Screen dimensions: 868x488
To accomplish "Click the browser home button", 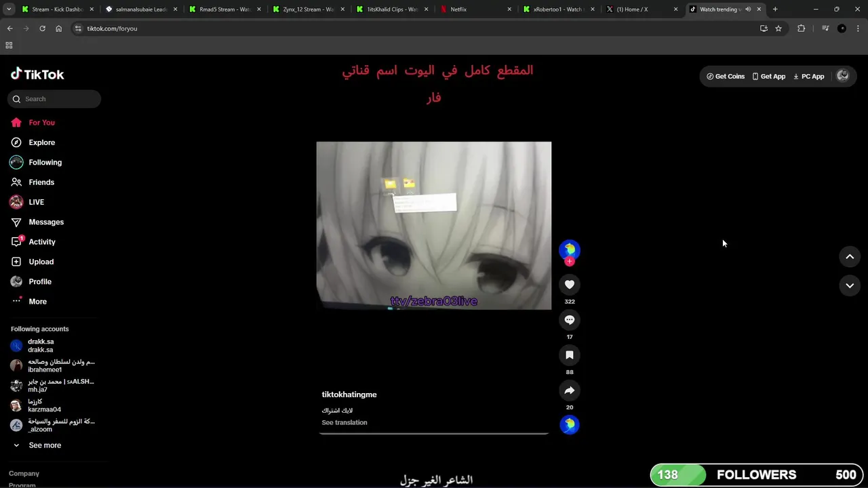I will coord(59,28).
